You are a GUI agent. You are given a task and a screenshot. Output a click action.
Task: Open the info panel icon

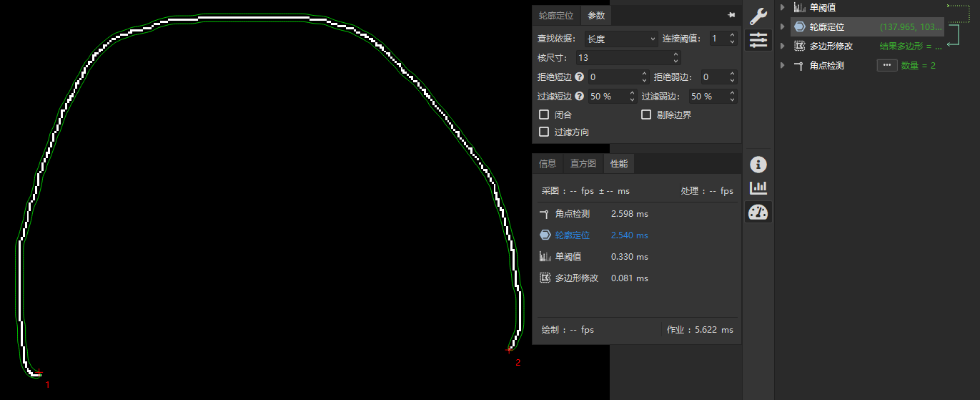(758, 165)
